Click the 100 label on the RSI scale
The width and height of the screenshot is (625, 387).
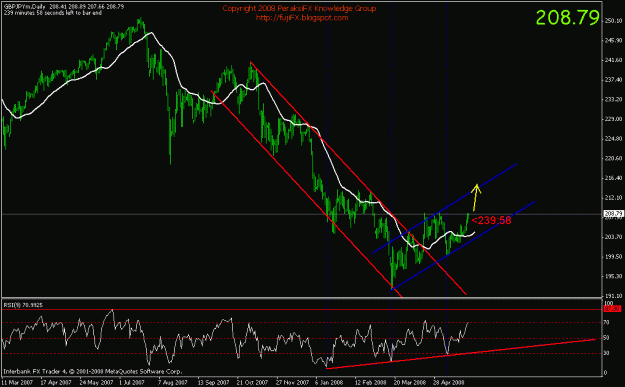[608, 304]
